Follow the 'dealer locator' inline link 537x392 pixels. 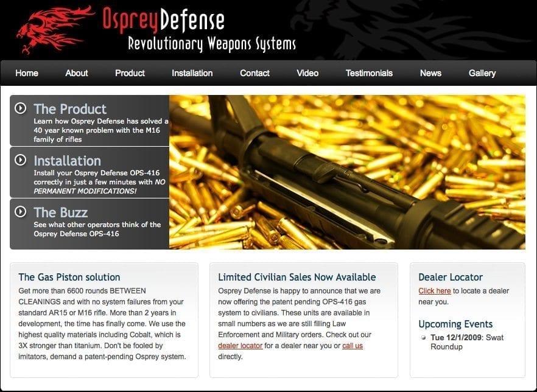pyautogui.click(x=240, y=346)
